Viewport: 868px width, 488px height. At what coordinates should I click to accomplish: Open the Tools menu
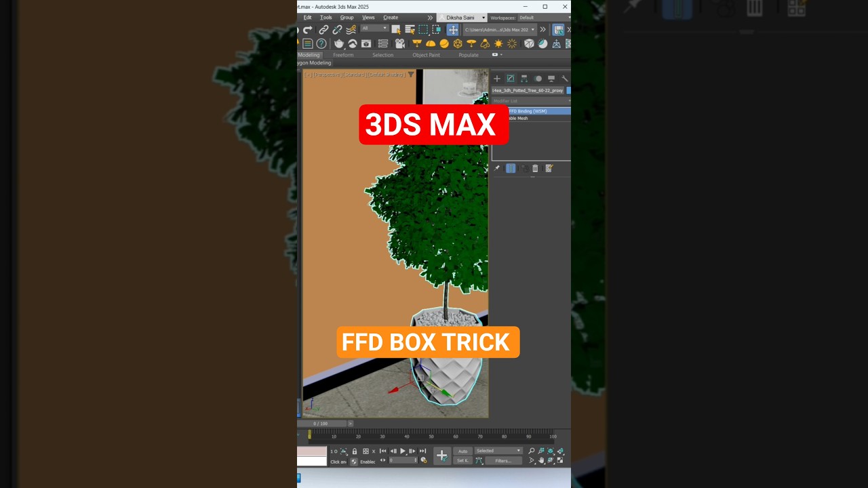click(326, 18)
